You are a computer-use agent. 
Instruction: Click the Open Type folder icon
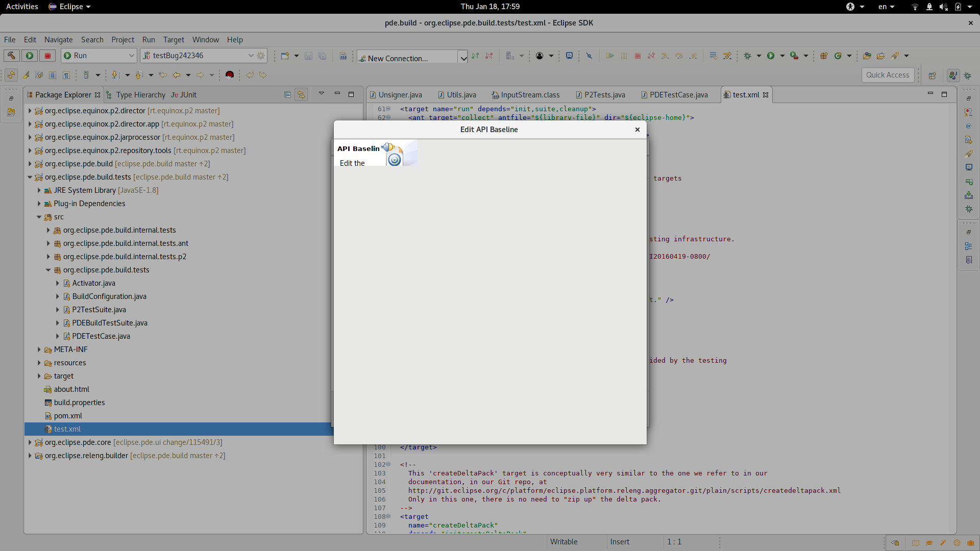(x=867, y=56)
